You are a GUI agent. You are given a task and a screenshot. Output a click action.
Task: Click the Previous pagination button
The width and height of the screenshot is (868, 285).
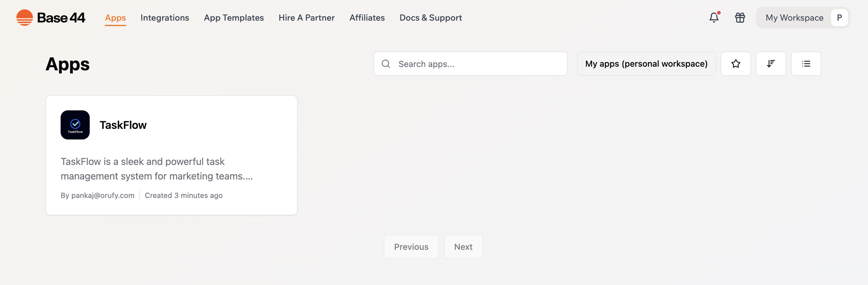411,246
